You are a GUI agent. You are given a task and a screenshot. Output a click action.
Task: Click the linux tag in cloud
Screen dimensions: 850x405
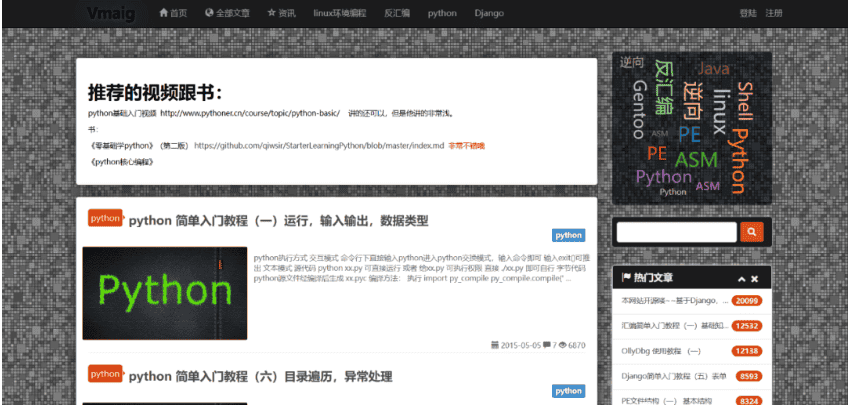click(720, 111)
